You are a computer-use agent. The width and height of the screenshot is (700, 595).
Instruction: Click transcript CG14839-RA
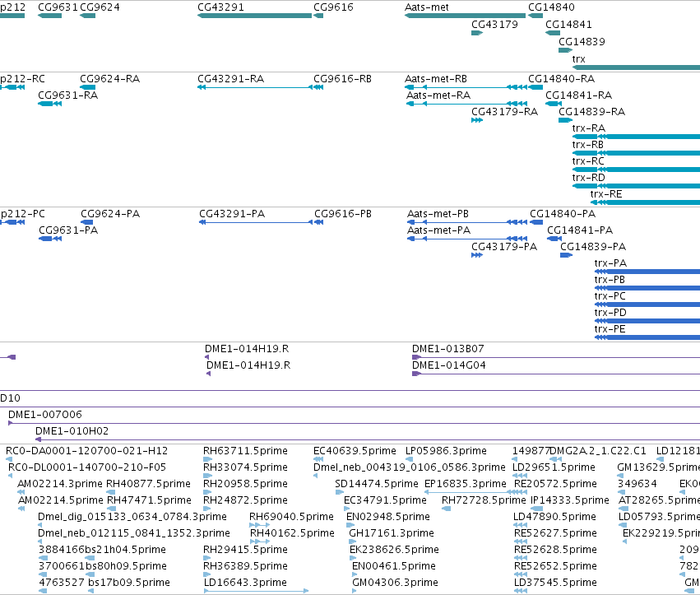pos(591,112)
